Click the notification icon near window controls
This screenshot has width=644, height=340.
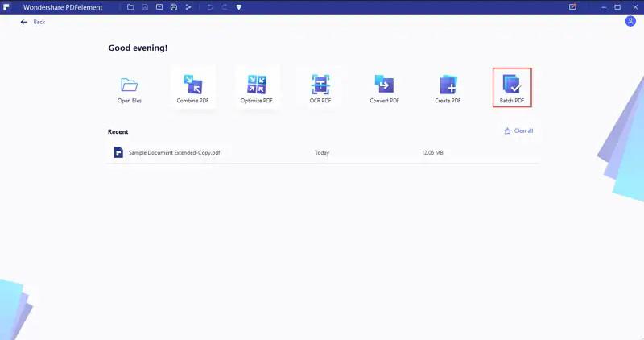coord(572,7)
